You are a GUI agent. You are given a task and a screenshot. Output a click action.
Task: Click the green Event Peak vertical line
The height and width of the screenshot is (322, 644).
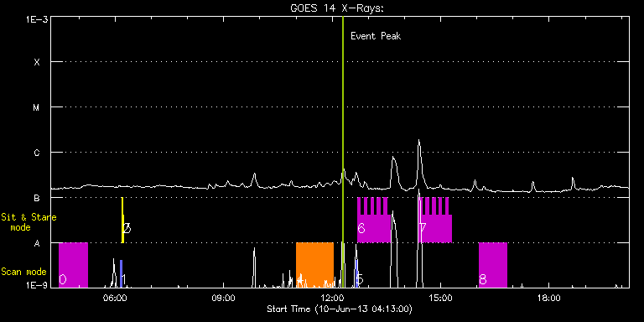[x=342, y=152]
